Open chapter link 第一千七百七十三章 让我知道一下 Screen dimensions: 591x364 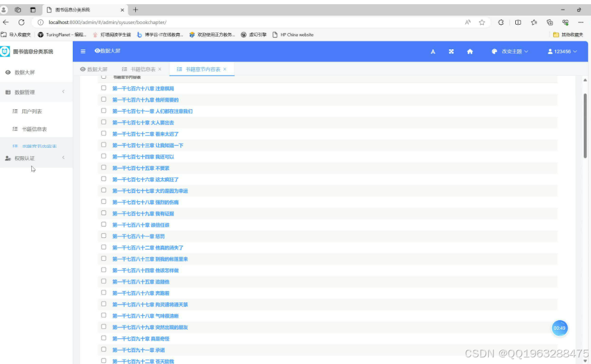point(148,145)
